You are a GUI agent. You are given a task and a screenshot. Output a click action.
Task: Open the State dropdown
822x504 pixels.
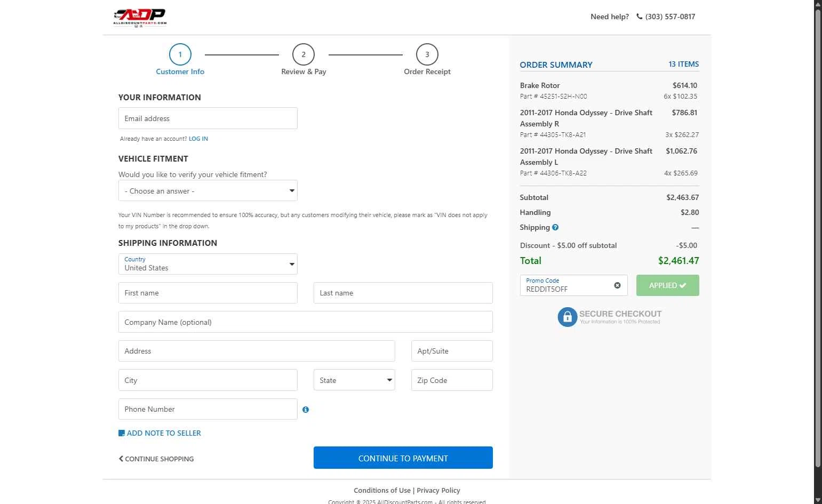pyautogui.click(x=354, y=380)
